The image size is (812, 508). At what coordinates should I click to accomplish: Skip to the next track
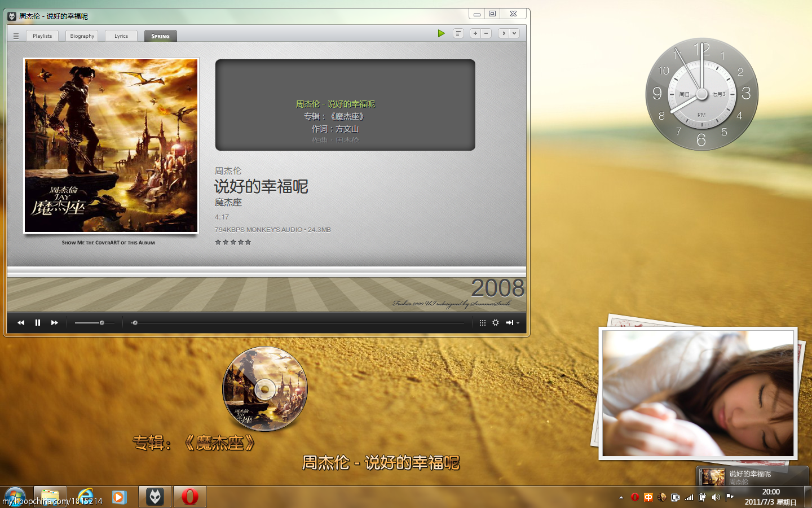55,323
